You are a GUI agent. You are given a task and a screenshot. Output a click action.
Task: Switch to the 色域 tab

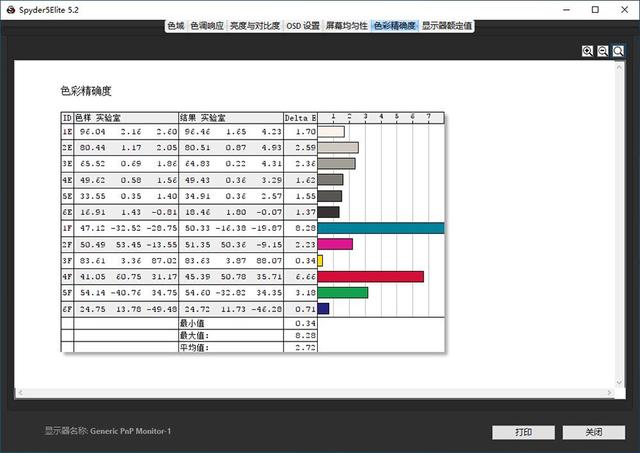tap(175, 25)
